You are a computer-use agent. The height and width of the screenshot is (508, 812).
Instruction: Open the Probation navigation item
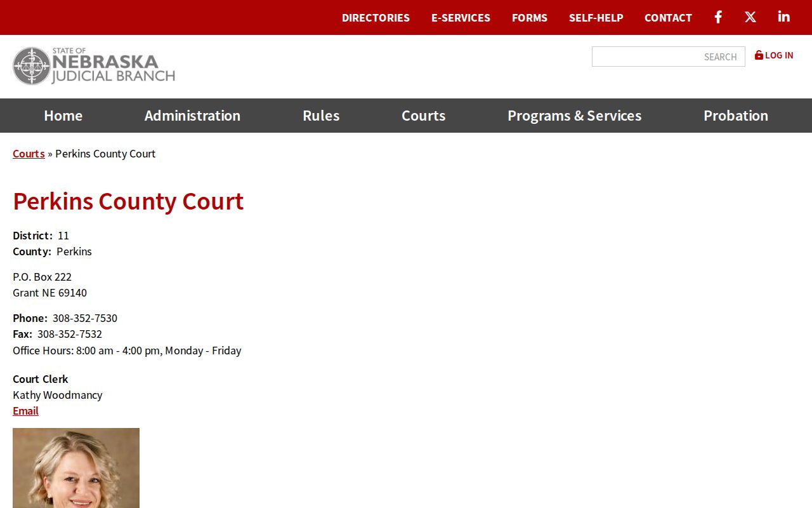pyautogui.click(x=736, y=116)
